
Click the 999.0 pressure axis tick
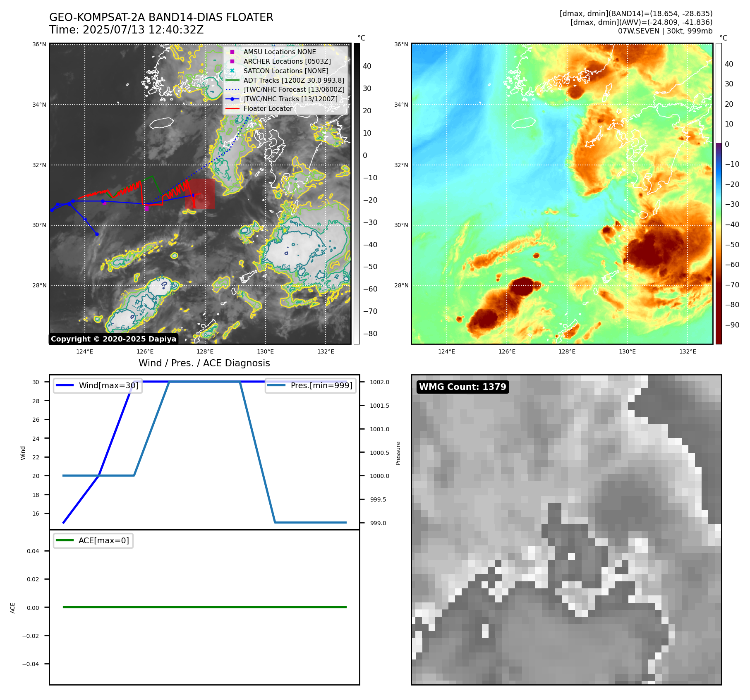(x=378, y=523)
